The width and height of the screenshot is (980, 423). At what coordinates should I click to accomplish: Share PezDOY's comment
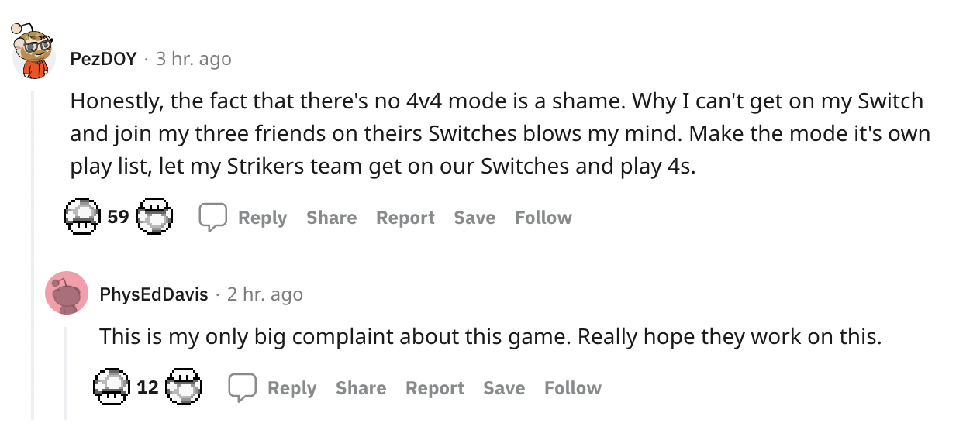point(331,218)
